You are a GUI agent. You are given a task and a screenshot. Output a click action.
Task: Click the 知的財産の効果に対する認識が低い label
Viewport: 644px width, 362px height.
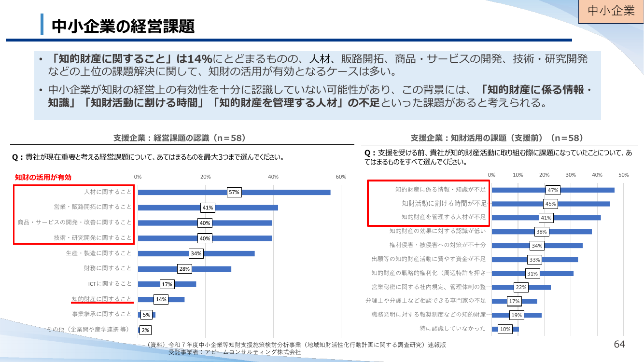(437, 231)
